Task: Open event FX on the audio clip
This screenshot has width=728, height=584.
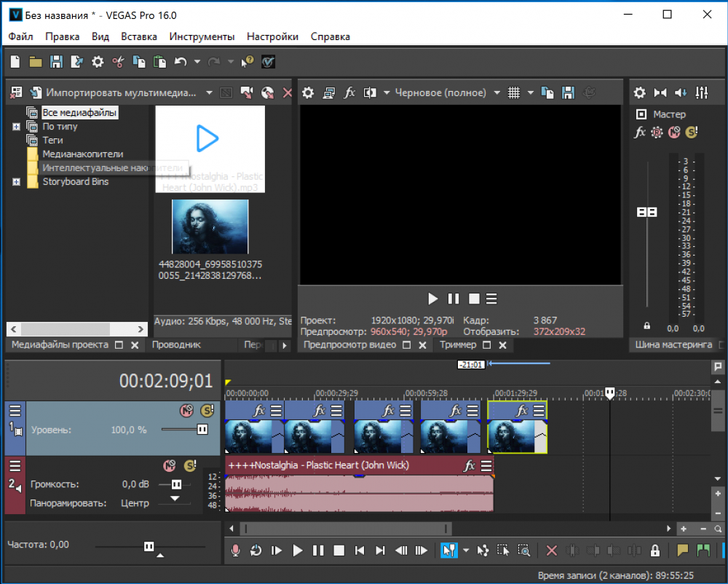Action: 470,466
